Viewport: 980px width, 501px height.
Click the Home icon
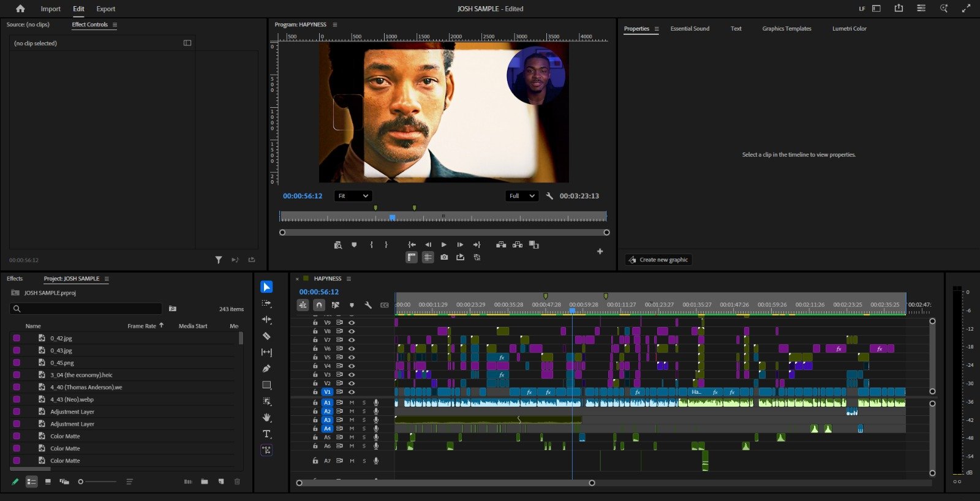click(x=20, y=9)
